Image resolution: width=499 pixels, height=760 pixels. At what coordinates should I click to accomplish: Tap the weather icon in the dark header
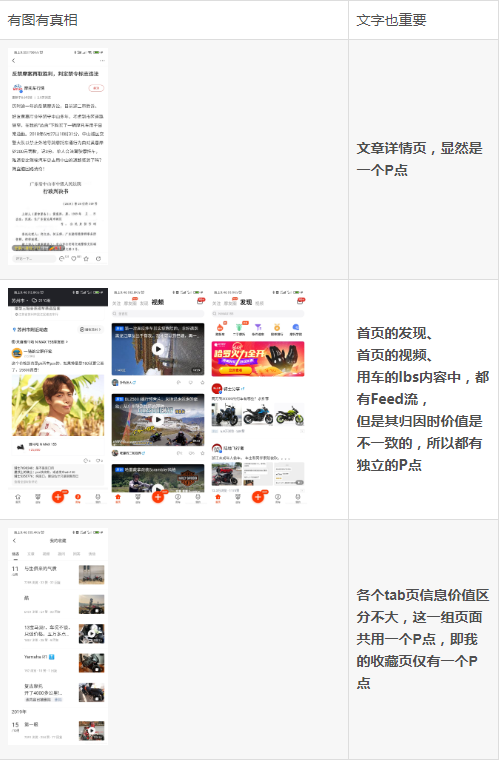click(x=34, y=301)
